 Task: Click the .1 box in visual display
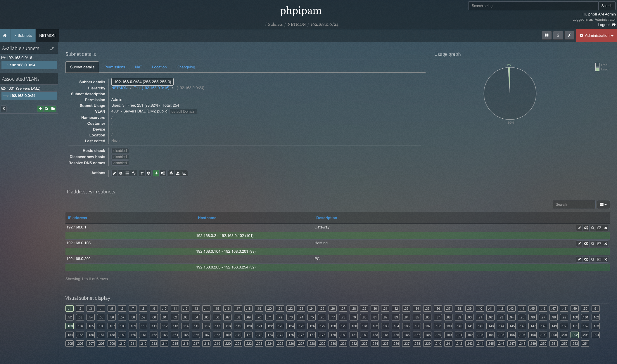click(x=70, y=308)
